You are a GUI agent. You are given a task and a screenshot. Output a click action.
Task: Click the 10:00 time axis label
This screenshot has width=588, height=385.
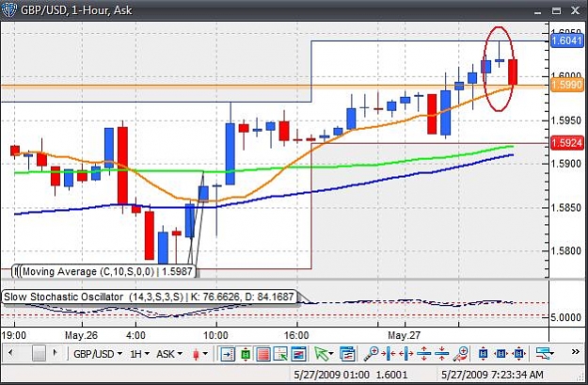point(215,335)
